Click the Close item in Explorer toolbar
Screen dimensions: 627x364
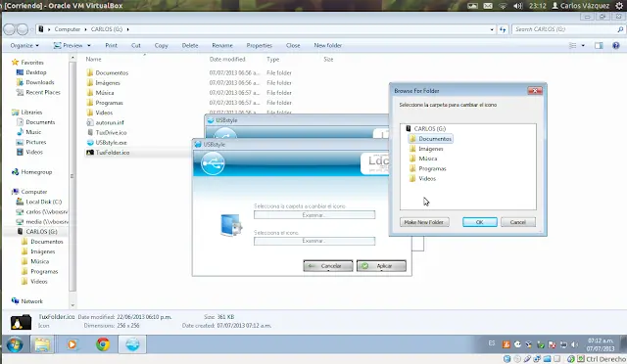click(x=293, y=46)
